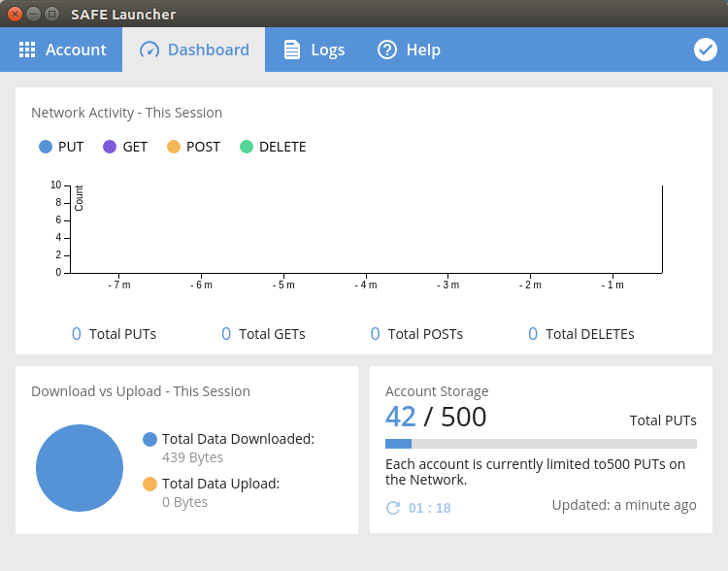Viewport: 728px width, 571px height.
Task: Maximize the SAFE Launcher window
Action: point(52,14)
